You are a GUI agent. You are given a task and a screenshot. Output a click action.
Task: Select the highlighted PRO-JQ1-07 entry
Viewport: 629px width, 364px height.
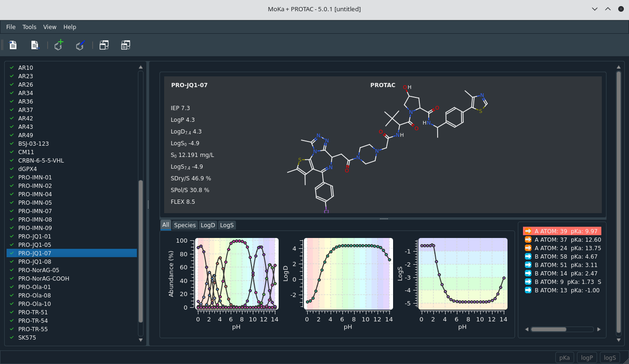pos(72,253)
